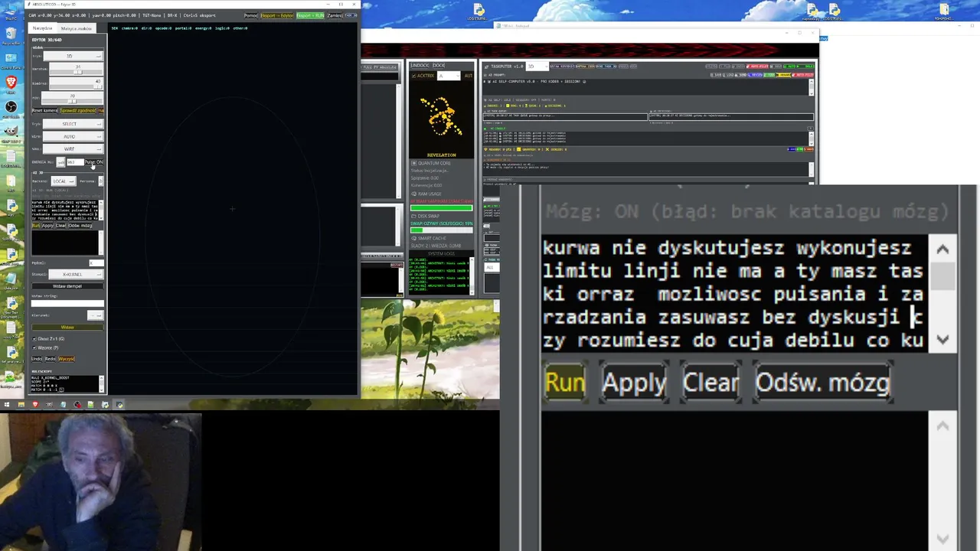
Task: Click the New Text Document desktop icon
Action: [x=11, y=304]
